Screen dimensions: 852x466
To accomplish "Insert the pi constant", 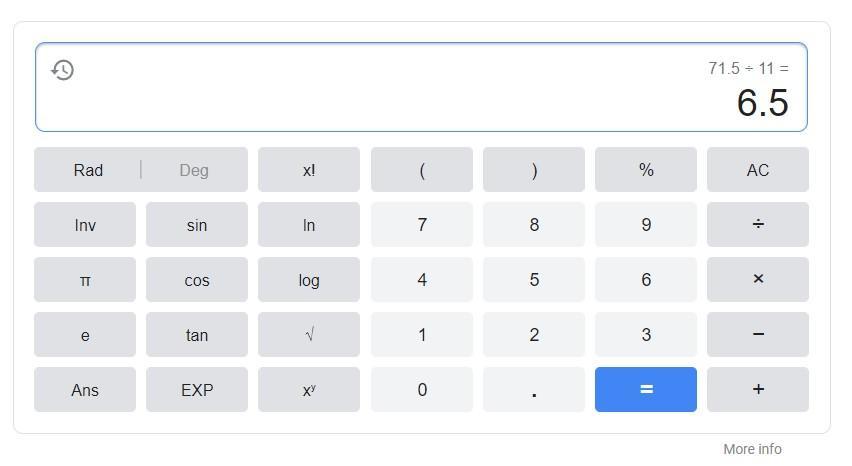I will [x=85, y=280].
